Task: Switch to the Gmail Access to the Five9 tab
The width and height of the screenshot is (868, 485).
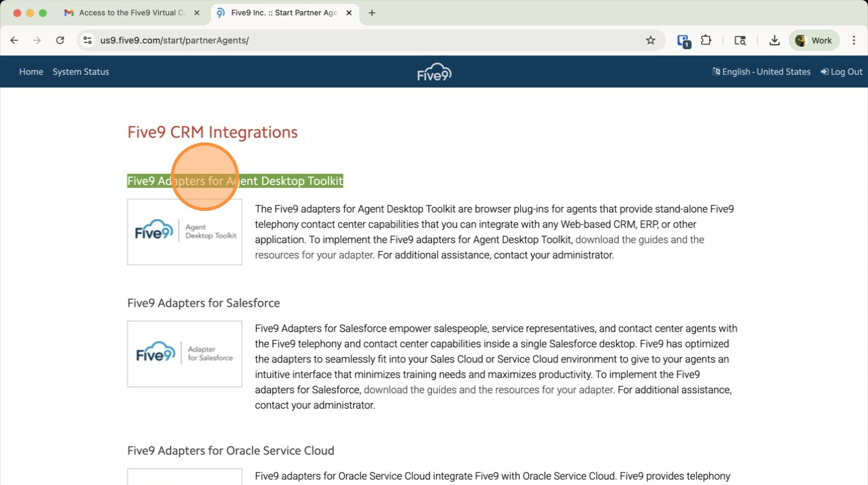Action: [132, 13]
